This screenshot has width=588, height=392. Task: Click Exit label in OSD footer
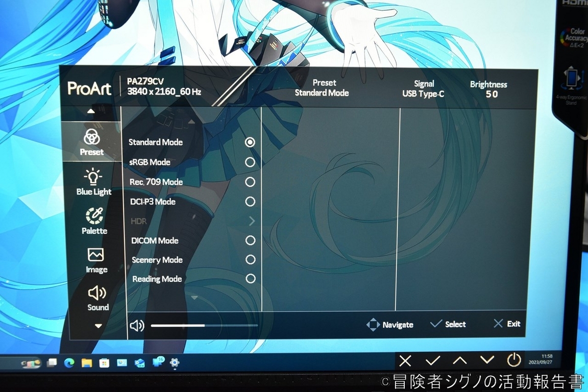pos(514,324)
